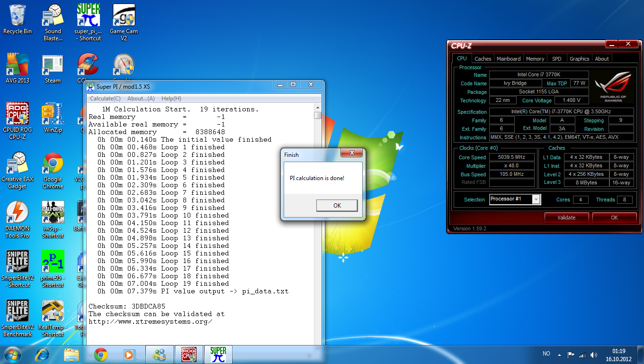Launch the Sound Blaster desktop shortcut

pyautogui.click(x=53, y=22)
